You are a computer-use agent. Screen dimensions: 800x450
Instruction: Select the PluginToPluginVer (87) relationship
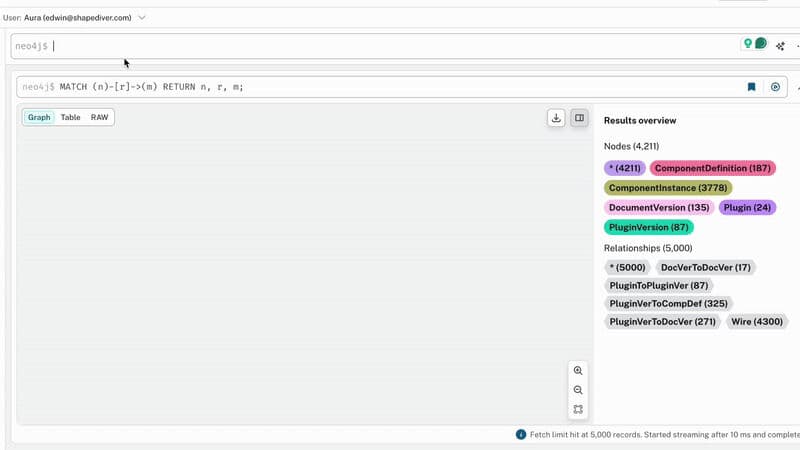tap(659, 286)
